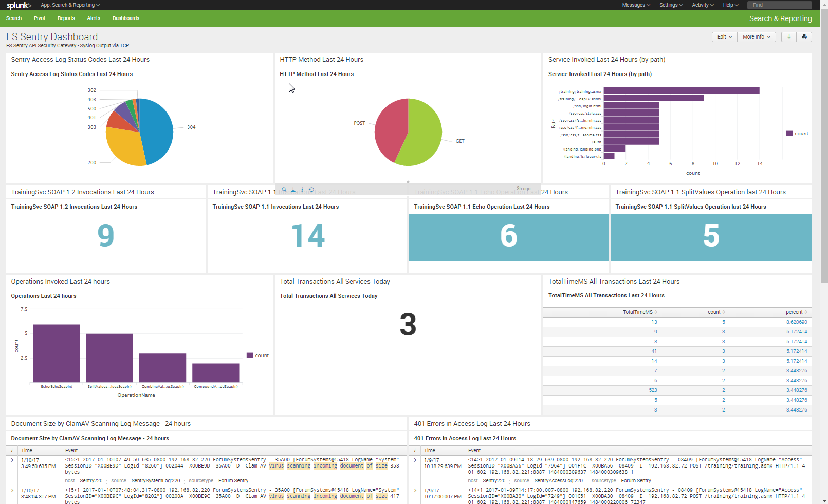This screenshot has width=828, height=504.
Task: Click the 3h ago refresh timestamp
Action: pyautogui.click(x=524, y=189)
